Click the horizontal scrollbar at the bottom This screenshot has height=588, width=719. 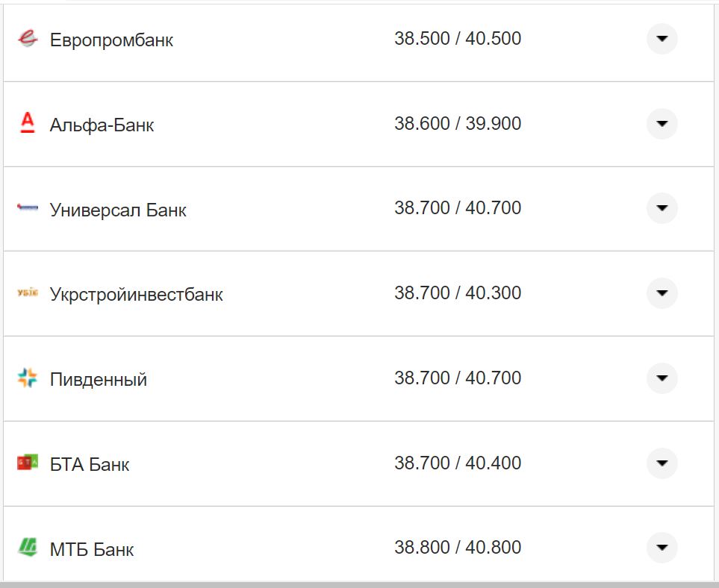(358, 584)
